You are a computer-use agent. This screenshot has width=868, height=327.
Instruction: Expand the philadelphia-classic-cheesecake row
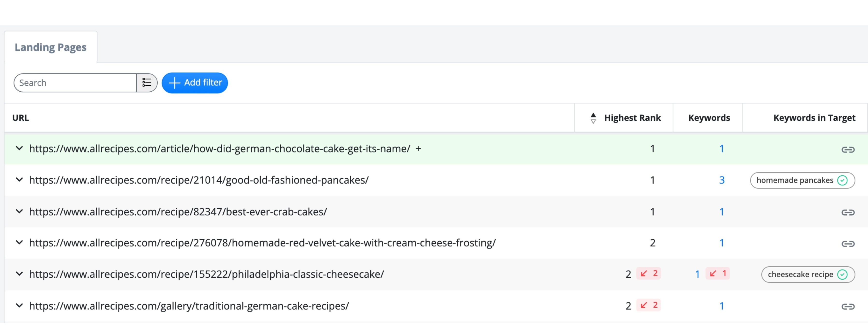(20, 274)
